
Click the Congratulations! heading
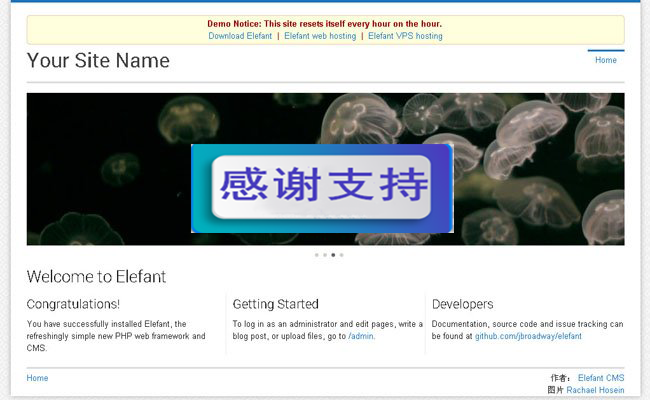point(73,304)
